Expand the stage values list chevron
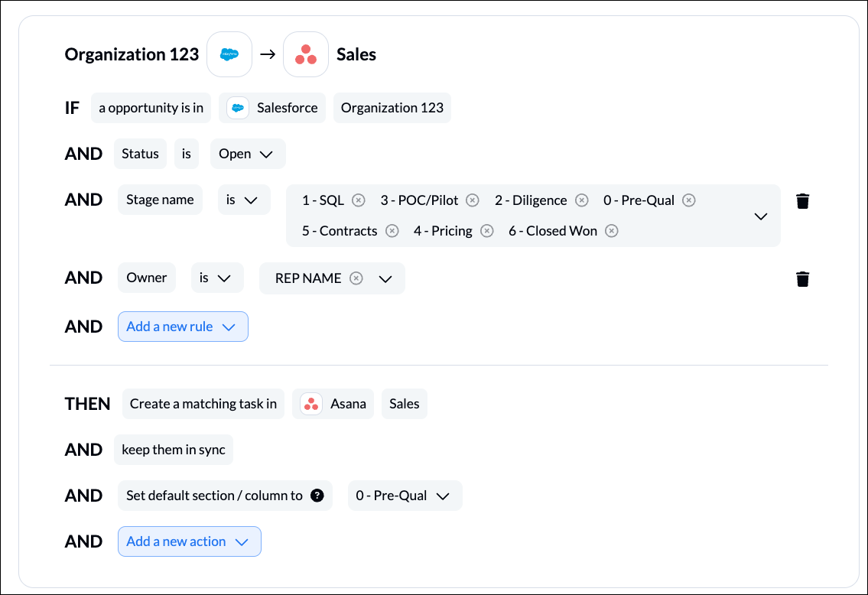 [x=761, y=216]
